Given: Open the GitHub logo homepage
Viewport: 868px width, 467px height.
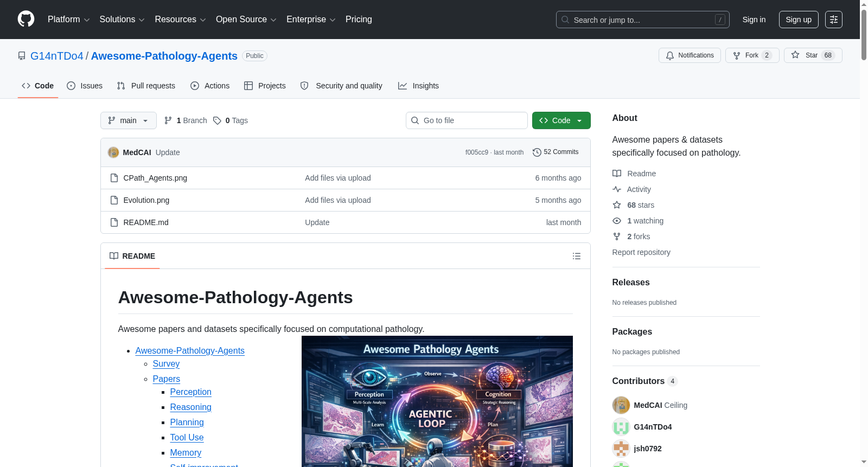Looking at the screenshot, I should pyautogui.click(x=26, y=19).
